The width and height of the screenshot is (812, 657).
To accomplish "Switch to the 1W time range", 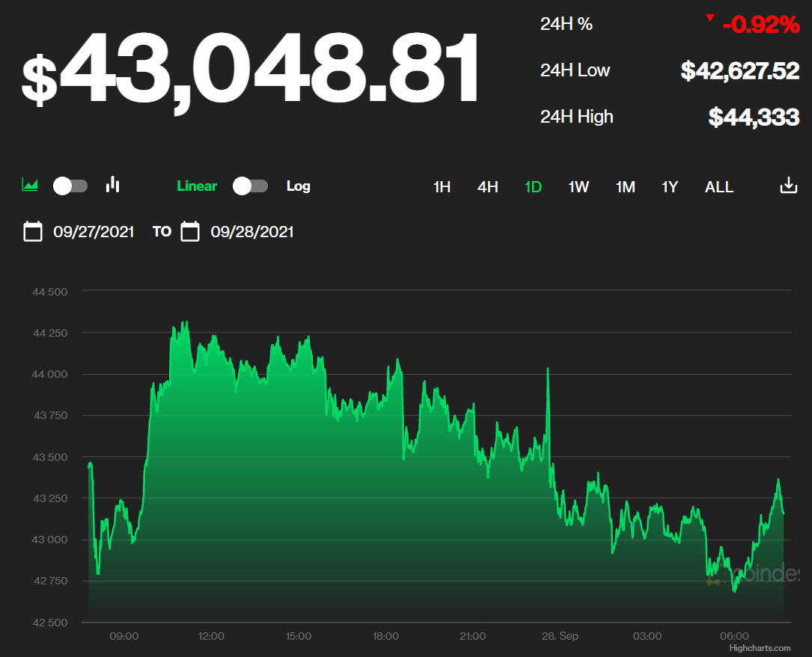I will pyautogui.click(x=579, y=187).
